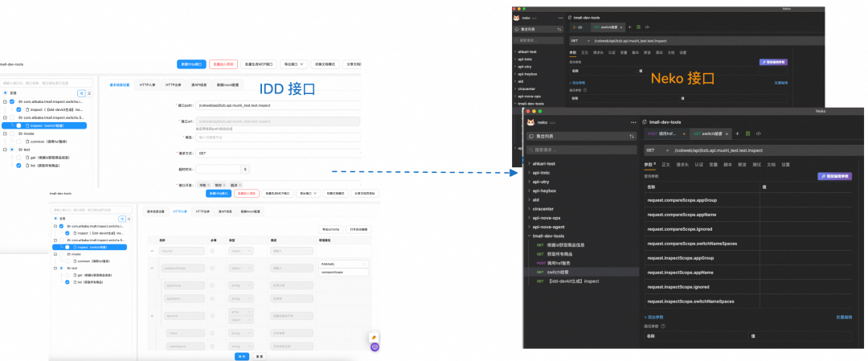This screenshot has height=361, width=868.
Task: Open the 设置 tab in front Neko window
Action: (x=785, y=165)
